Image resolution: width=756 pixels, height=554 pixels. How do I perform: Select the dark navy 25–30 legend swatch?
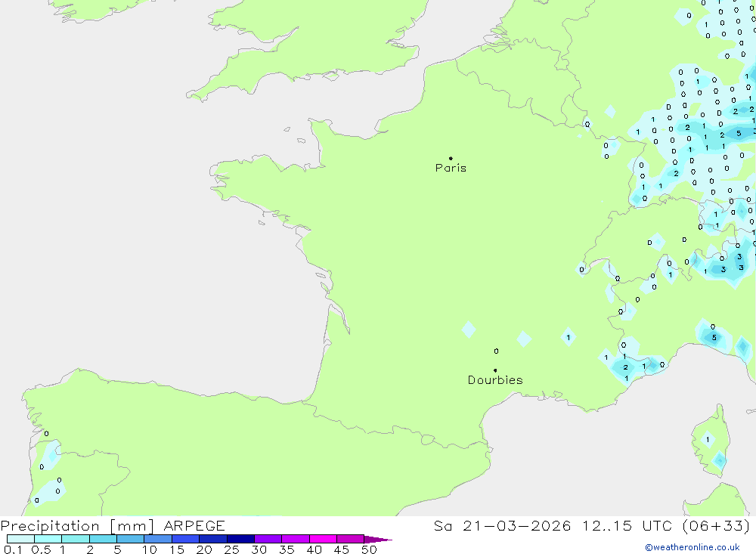coord(240,539)
